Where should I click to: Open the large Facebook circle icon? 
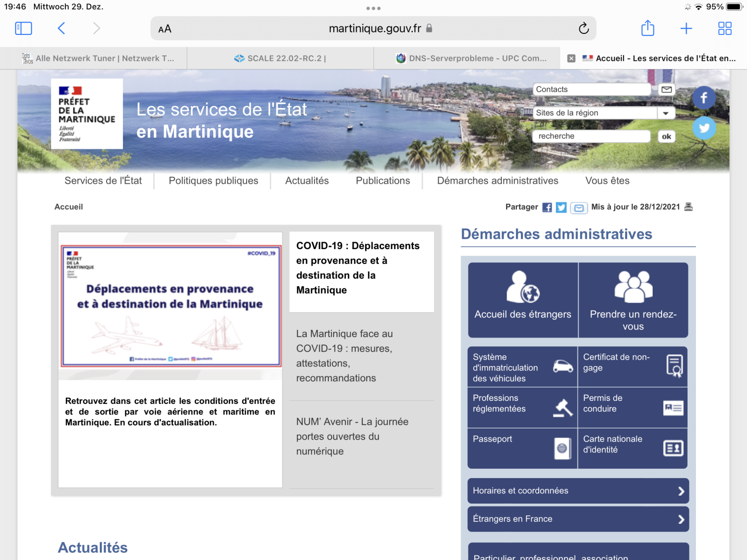point(704,98)
